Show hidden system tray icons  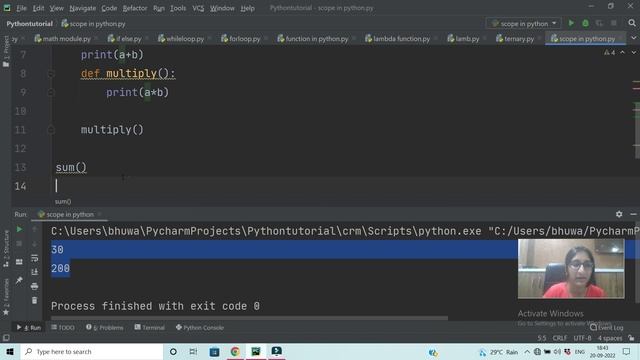click(527, 351)
